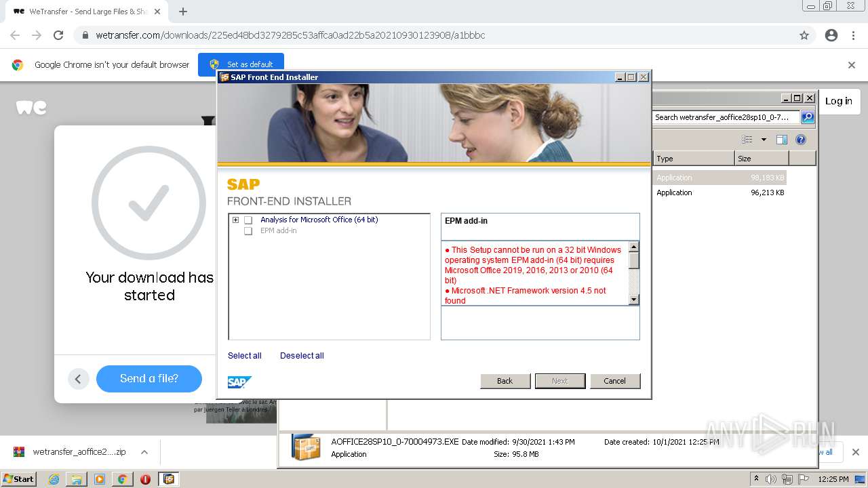Click WeTransfer 'we' logo

click(x=31, y=107)
